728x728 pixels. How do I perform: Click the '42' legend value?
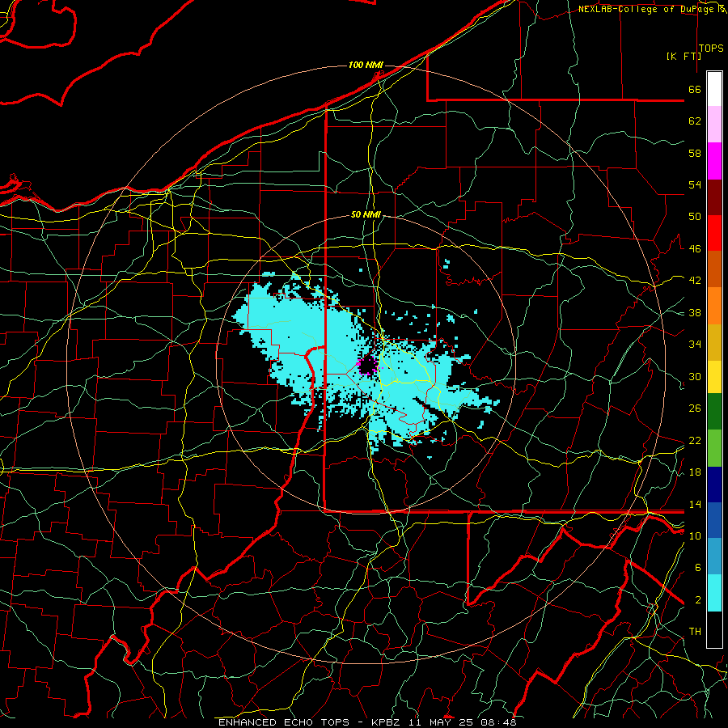pyautogui.click(x=695, y=281)
